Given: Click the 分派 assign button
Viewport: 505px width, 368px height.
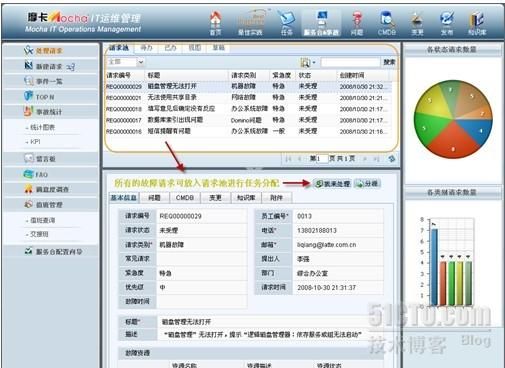Looking at the screenshot, I should (x=367, y=184).
